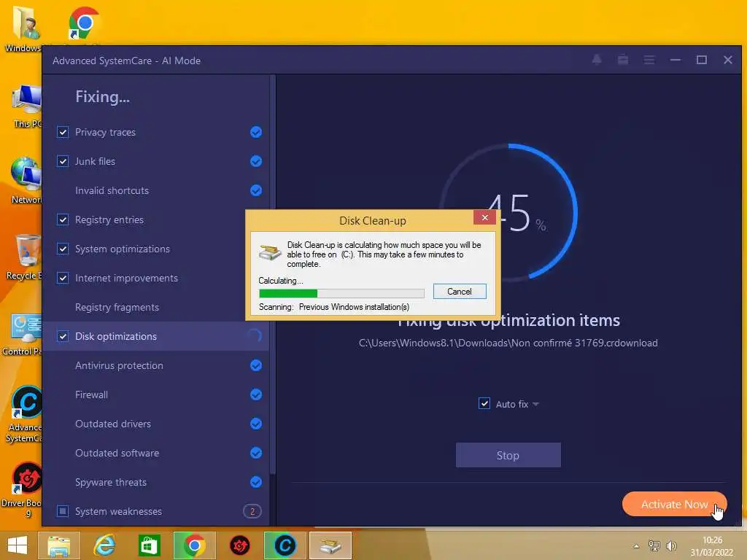The height and width of the screenshot is (560, 747).
Task: Select the Outdated drivers row label
Action: (113, 424)
